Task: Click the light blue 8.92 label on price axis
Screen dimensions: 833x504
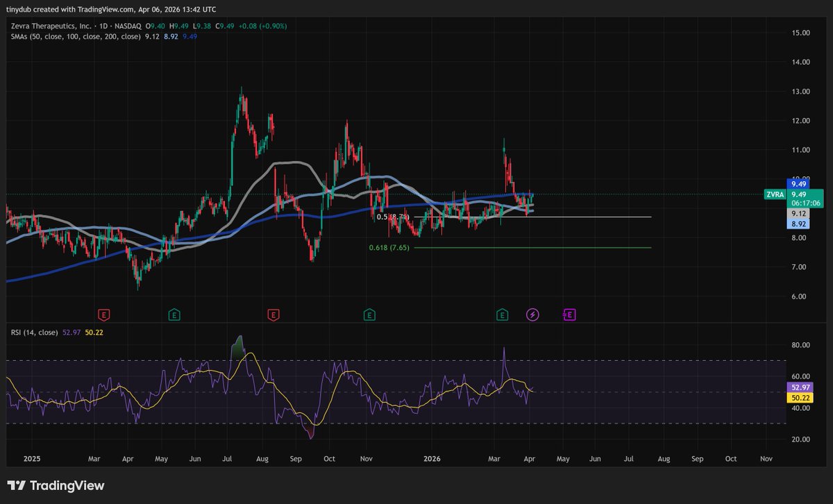Action: pyautogui.click(x=797, y=225)
